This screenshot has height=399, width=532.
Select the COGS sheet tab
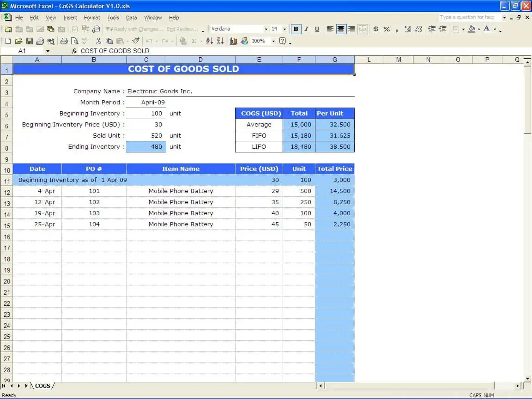[x=43, y=386]
